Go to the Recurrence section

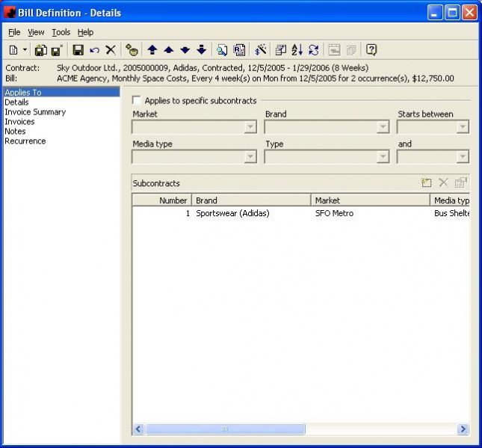coord(25,141)
